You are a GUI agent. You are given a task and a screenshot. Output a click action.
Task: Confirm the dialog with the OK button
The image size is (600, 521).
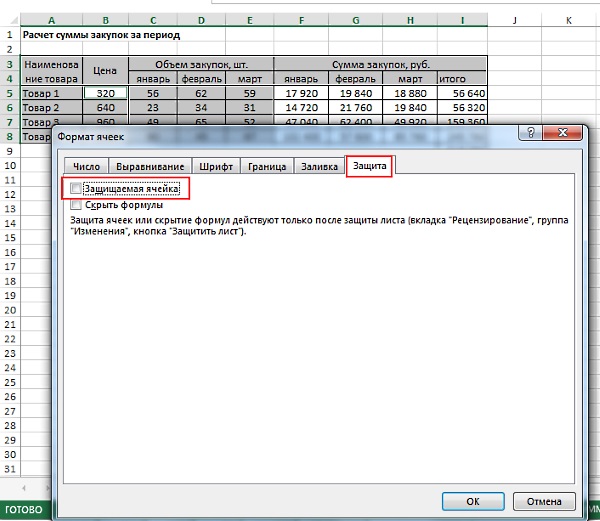(x=472, y=501)
